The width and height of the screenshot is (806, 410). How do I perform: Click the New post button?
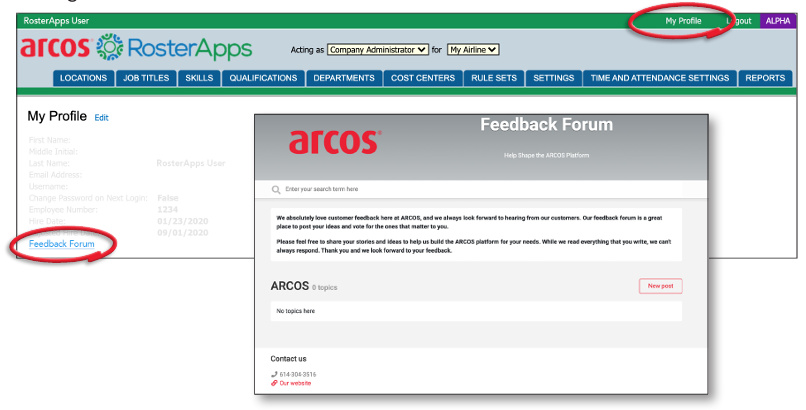pyautogui.click(x=661, y=286)
